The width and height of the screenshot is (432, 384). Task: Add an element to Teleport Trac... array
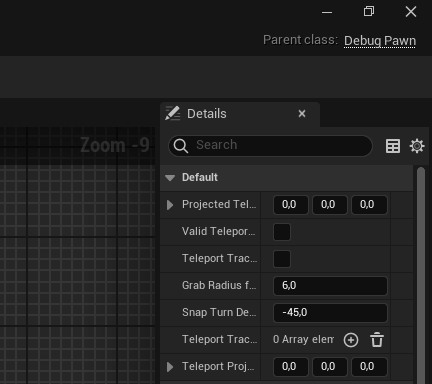tap(351, 340)
